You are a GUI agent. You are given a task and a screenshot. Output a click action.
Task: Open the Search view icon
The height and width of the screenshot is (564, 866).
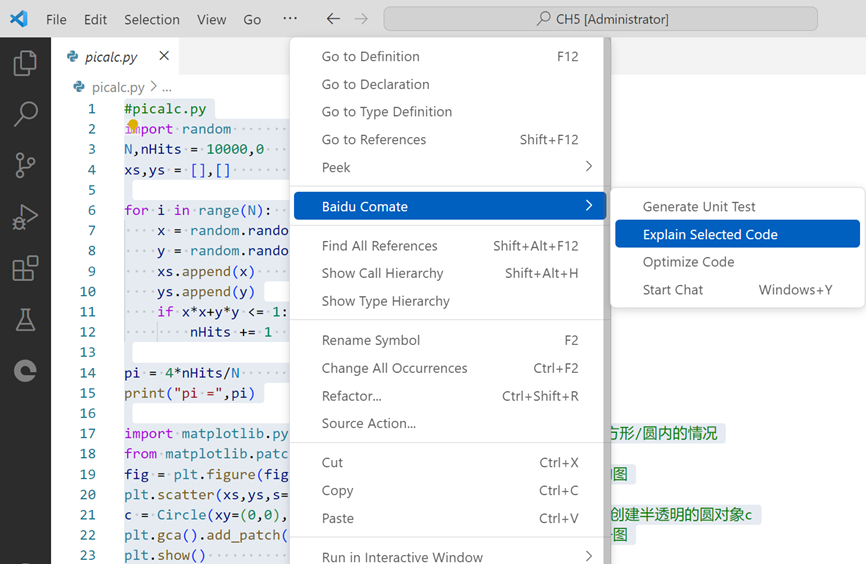25,114
